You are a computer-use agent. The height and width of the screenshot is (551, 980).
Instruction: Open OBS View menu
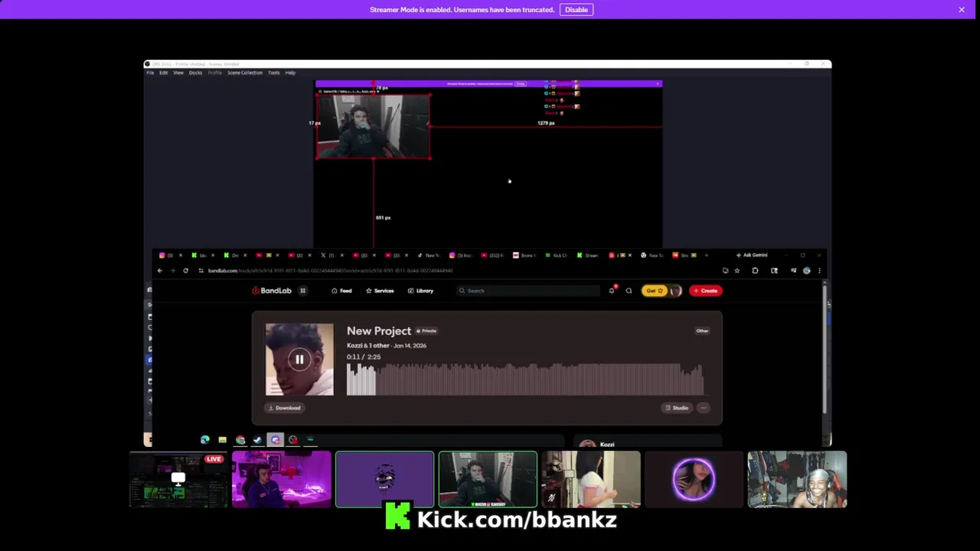click(x=178, y=73)
